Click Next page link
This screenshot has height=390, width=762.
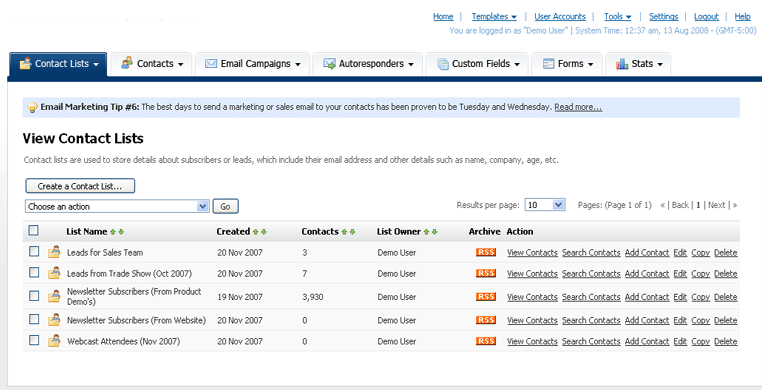click(716, 205)
